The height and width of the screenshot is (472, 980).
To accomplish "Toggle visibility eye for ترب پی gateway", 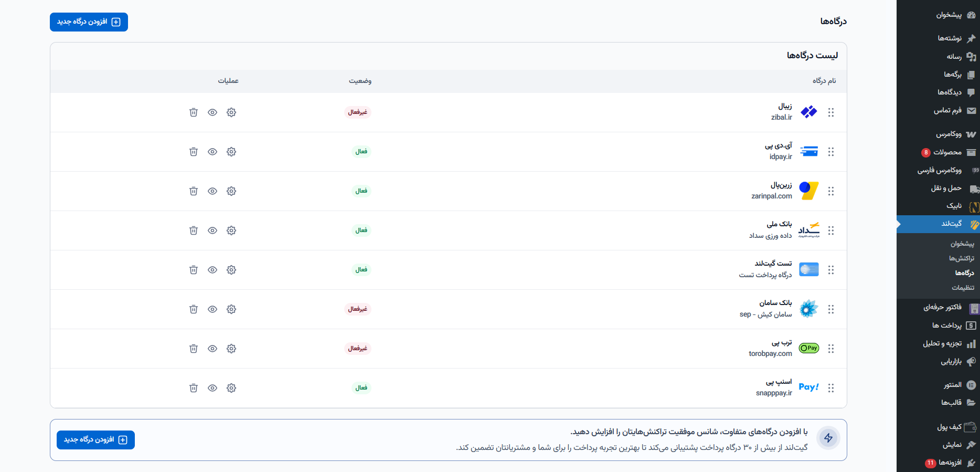I will point(212,349).
